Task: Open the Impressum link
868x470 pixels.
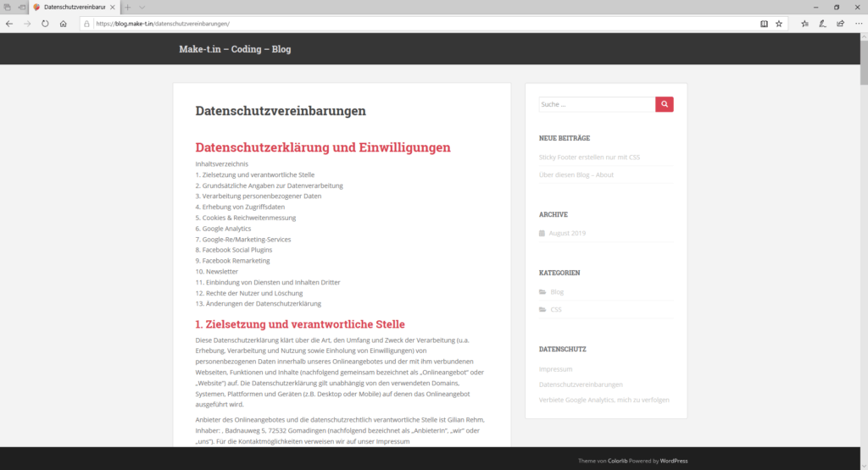Action: [555, 369]
